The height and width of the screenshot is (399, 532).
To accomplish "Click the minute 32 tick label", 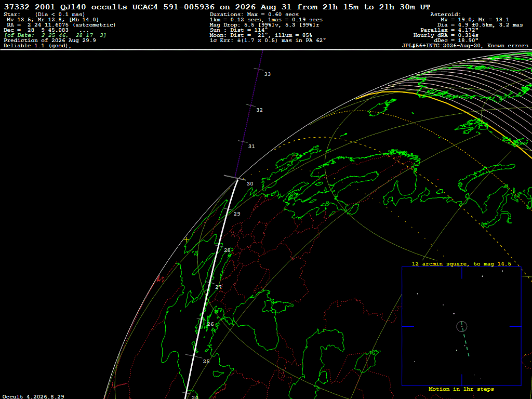I will point(260,110).
